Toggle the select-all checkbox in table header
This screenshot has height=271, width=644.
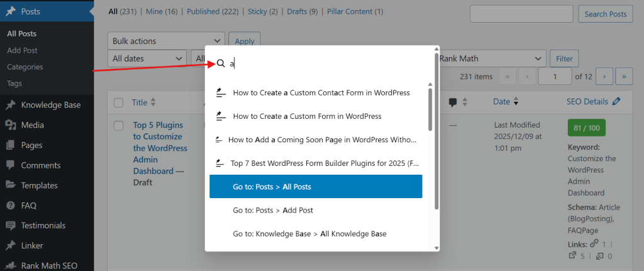pyautogui.click(x=119, y=102)
